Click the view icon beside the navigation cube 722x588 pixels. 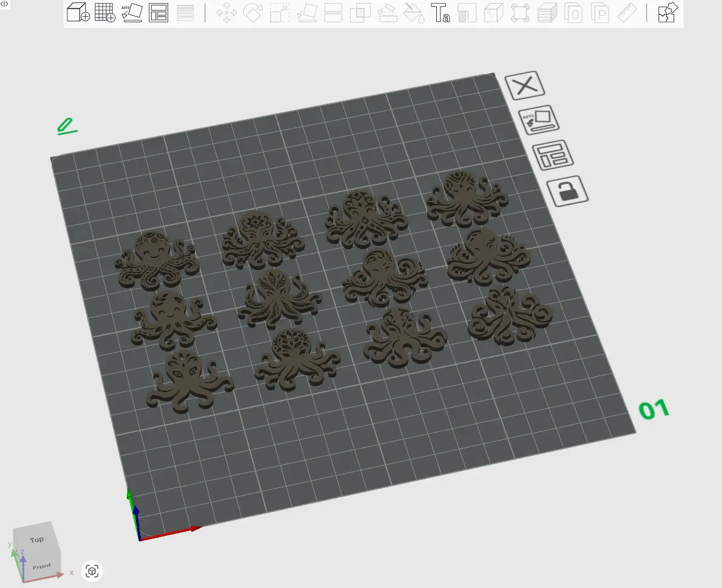click(92, 572)
